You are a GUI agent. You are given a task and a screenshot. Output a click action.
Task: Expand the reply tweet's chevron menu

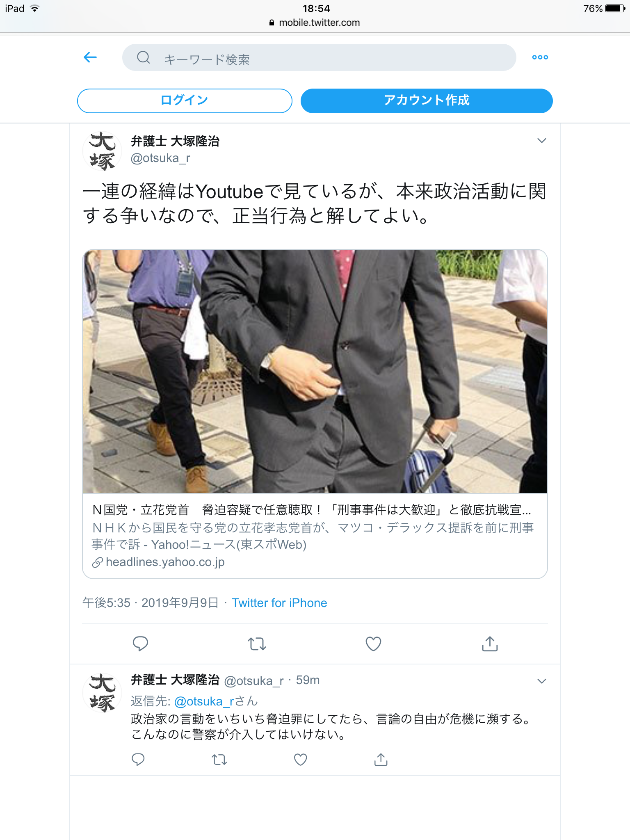click(541, 681)
